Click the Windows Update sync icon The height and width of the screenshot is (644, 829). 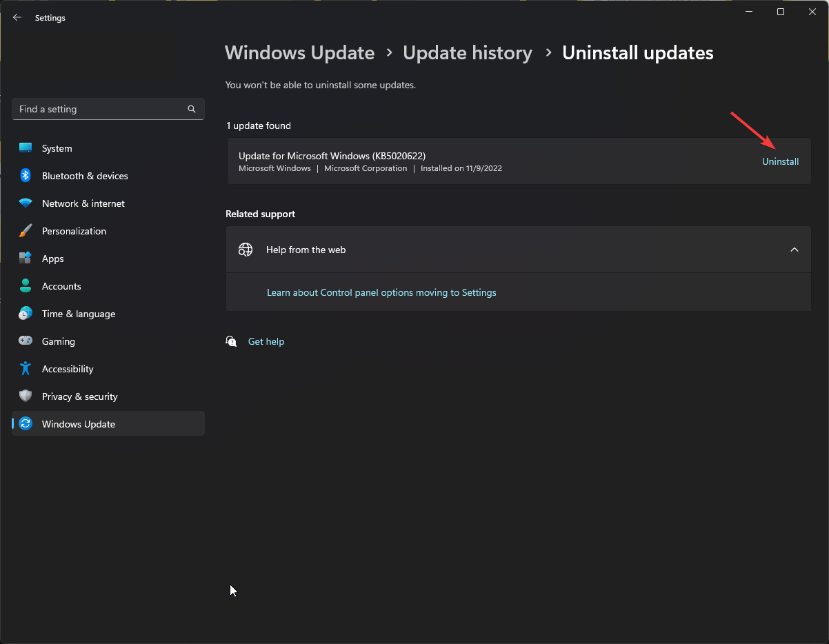click(26, 424)
